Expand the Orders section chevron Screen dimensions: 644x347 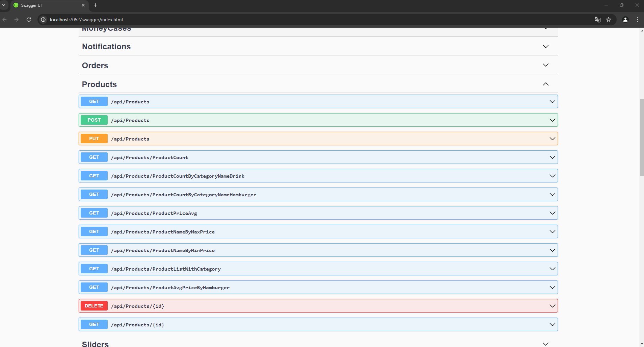point(545,65)
